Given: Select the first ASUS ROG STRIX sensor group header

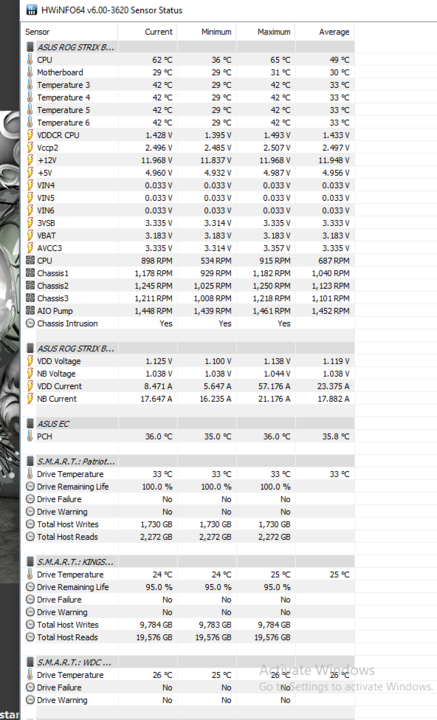Looking at the screenshot, I should point(190,47).
